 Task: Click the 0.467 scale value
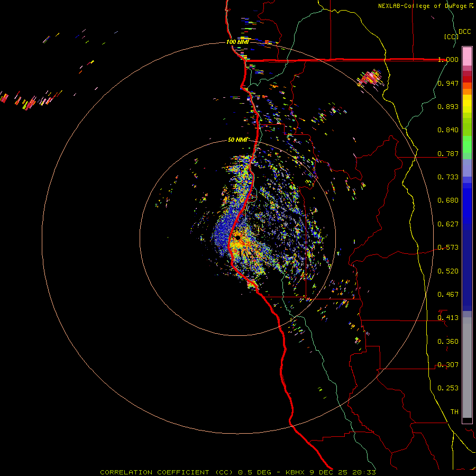tap(448, 295)
